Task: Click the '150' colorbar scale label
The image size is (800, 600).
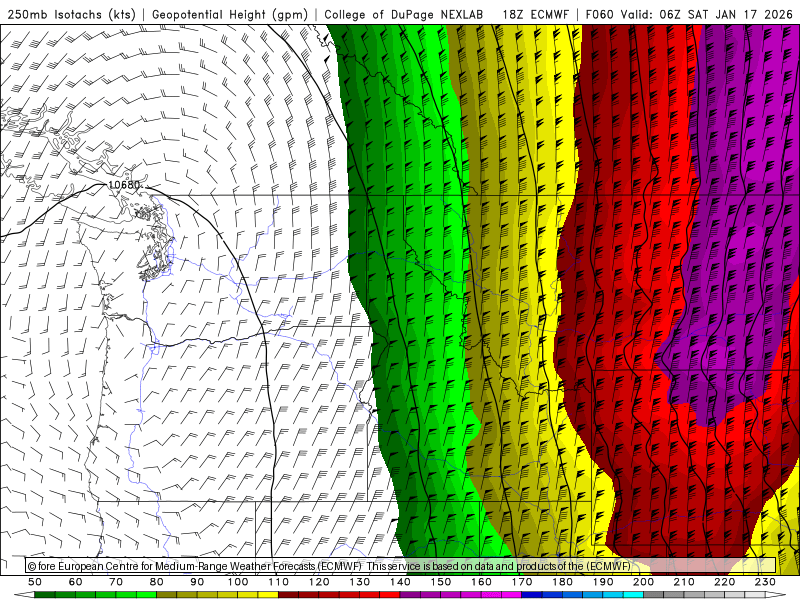Action: click(x=441, y=582)
